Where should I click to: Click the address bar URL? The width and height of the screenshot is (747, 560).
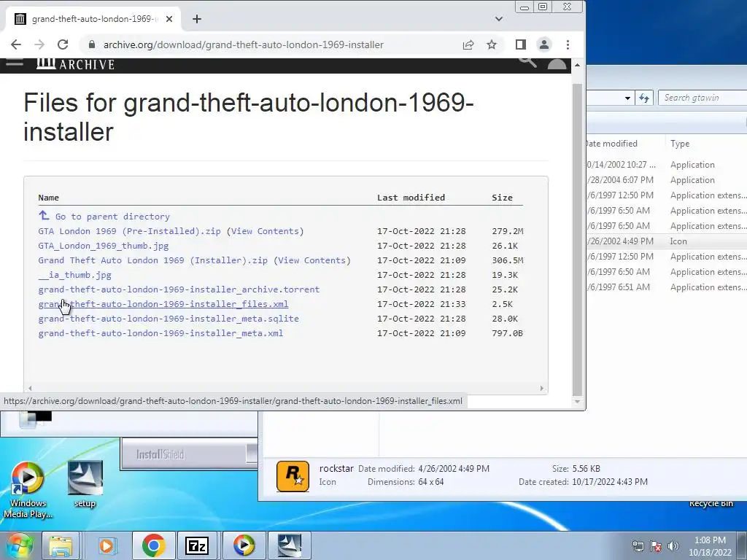(x=243, y=44)
